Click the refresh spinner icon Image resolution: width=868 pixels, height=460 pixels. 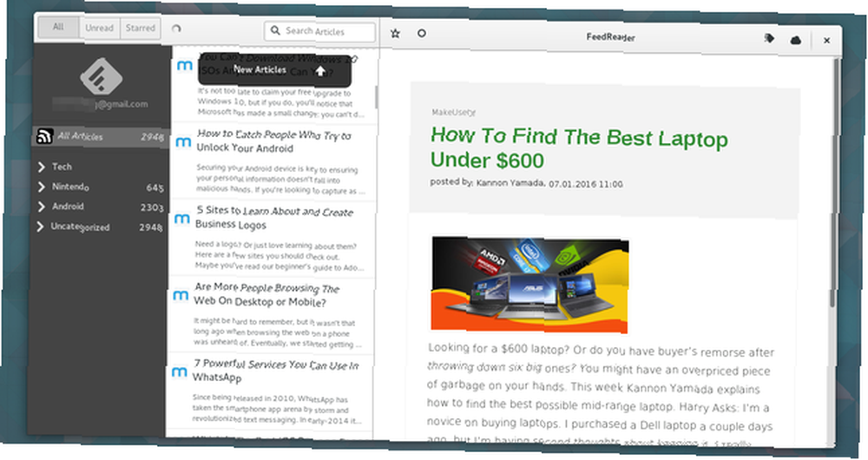pos(176,29)
